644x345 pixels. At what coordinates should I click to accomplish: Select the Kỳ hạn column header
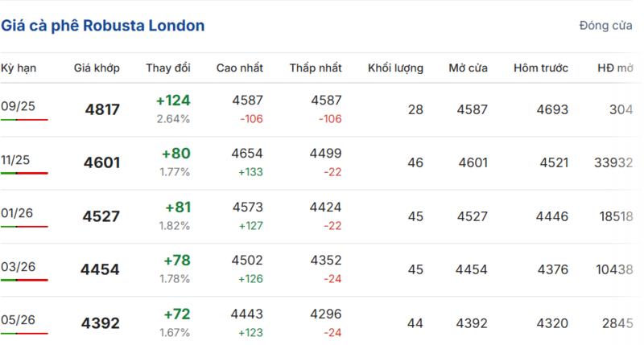[19, 68]
